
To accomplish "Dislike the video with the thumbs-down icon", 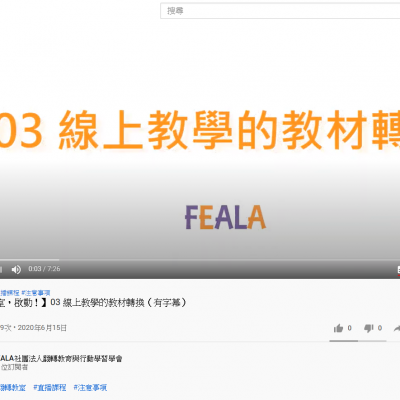I will click(368, 328).
